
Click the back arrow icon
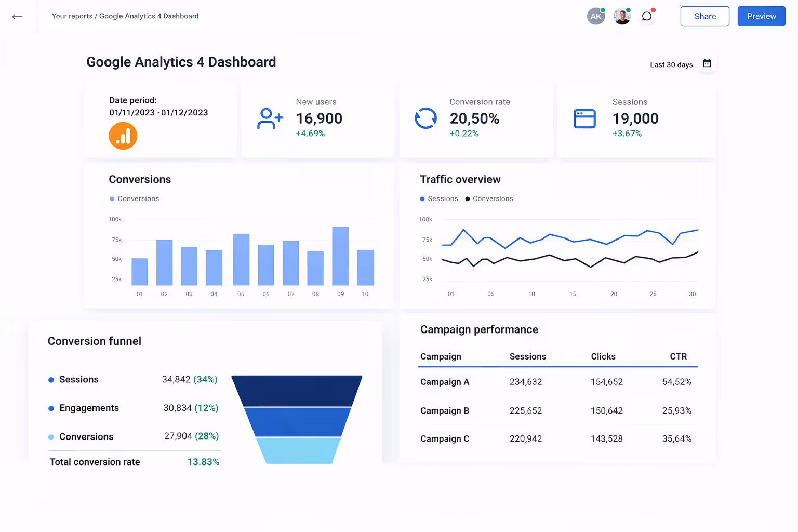[x=17, y=16]
